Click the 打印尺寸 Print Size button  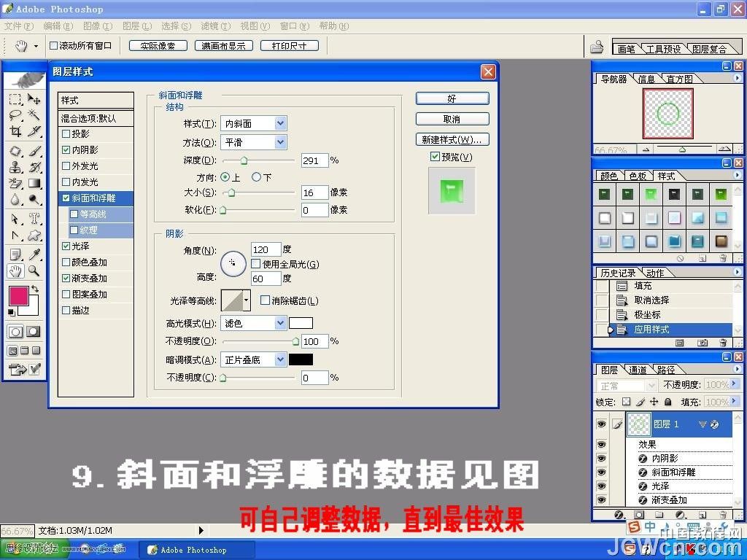289,46
